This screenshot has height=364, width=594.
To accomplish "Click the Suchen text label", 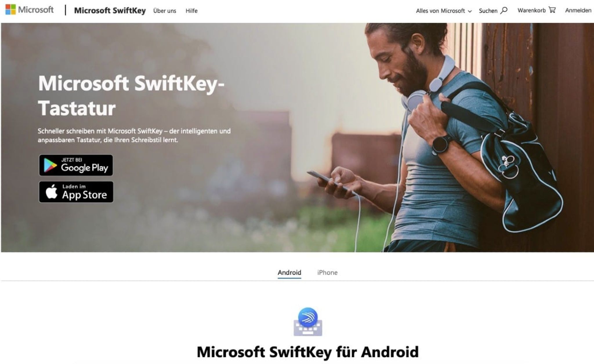I will coord(488,11).
